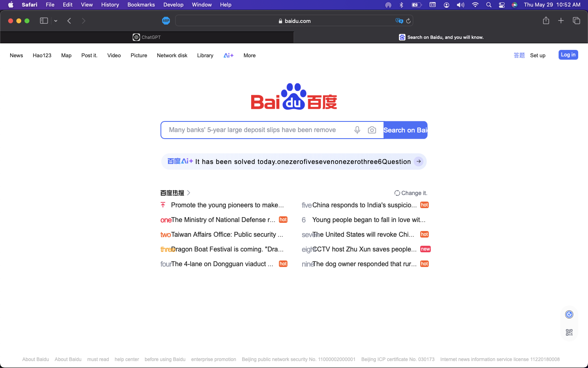Expand the sidebar dropdown arrow
588x368 pixels.
click(56, 21)
